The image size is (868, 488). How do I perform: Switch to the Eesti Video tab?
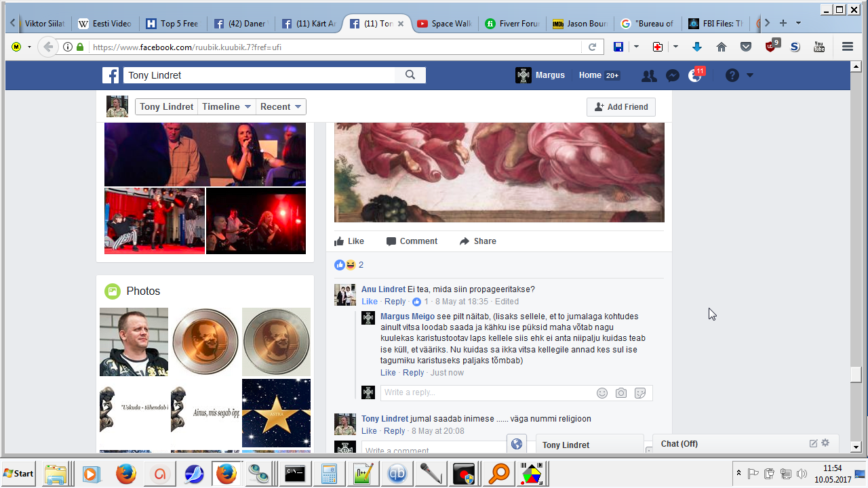(105, 24)
